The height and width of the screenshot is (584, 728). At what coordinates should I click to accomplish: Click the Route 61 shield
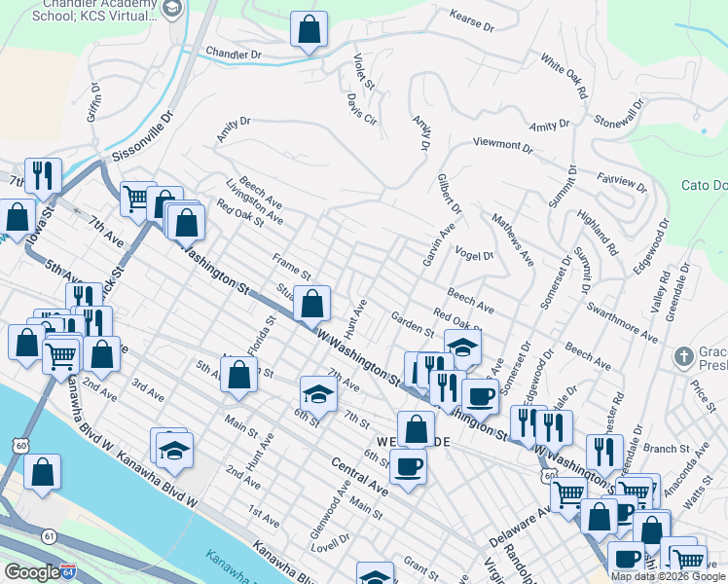point(49,537)
